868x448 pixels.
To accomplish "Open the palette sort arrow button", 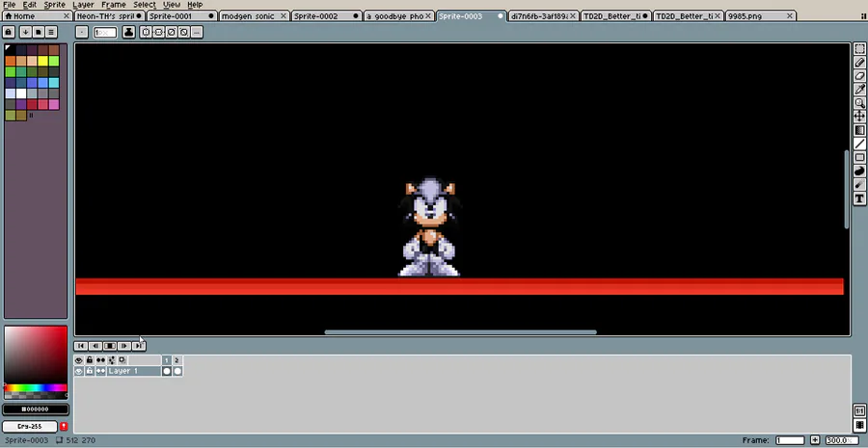I will [25, 32].
